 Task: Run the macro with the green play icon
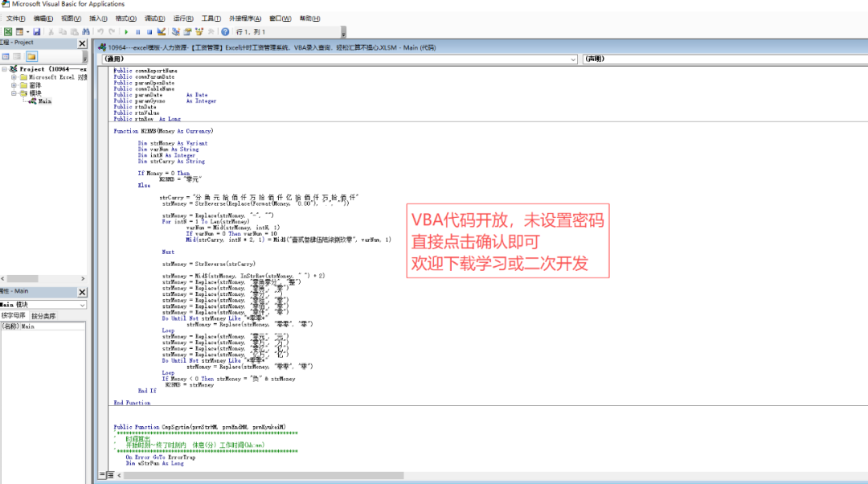coord(127,31)
